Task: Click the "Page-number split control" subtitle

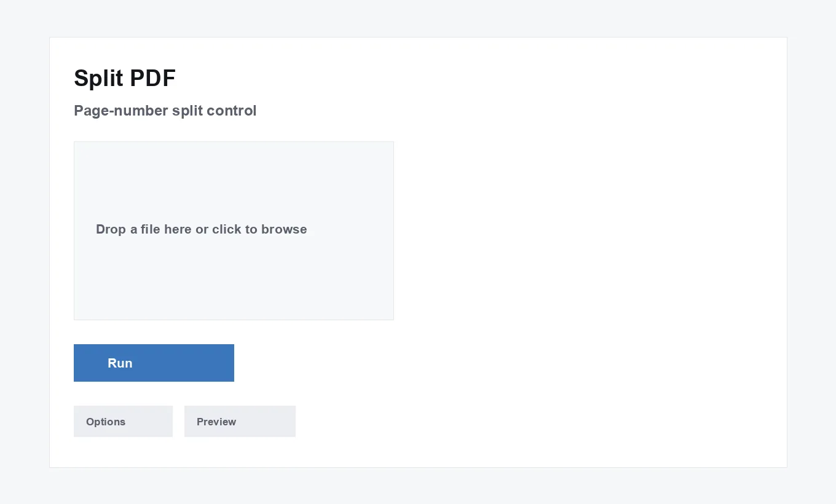Action: click(165, 111)
